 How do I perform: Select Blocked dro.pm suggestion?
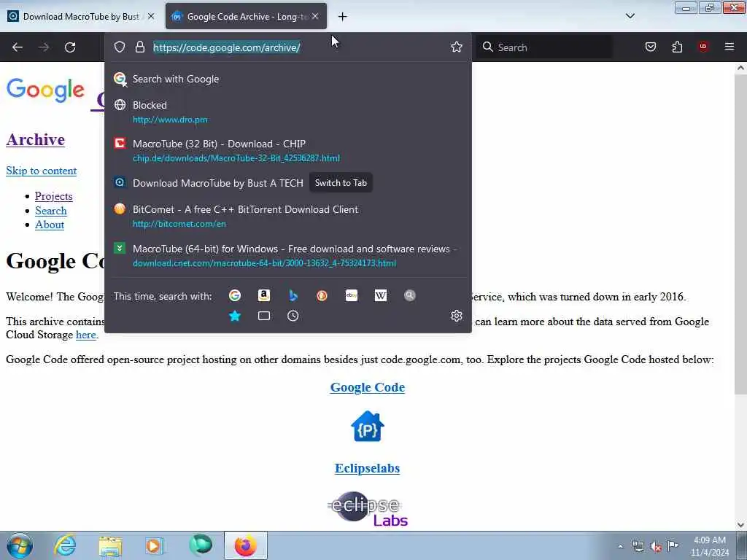pos(287,112)
